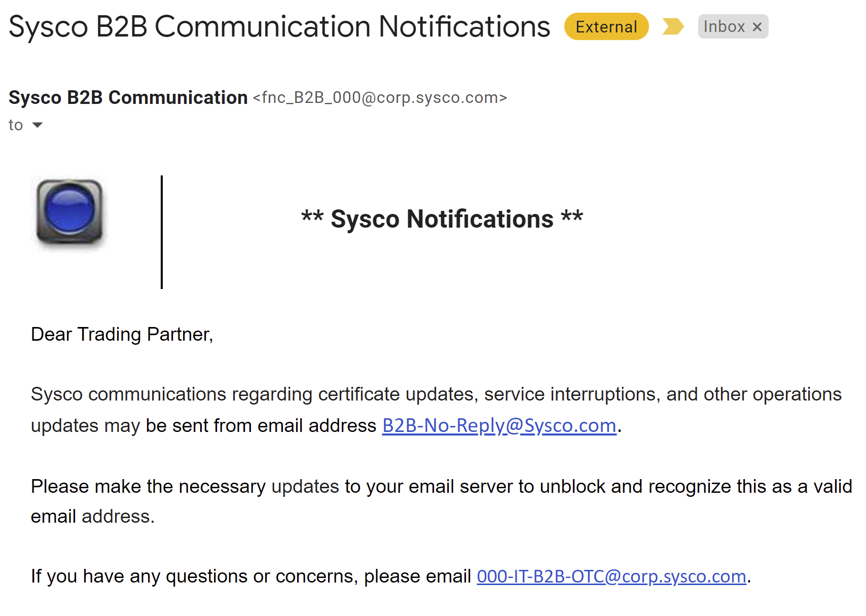Click the yellow importance marker arrow
The image size is (866, 616).
coord(673,26)
